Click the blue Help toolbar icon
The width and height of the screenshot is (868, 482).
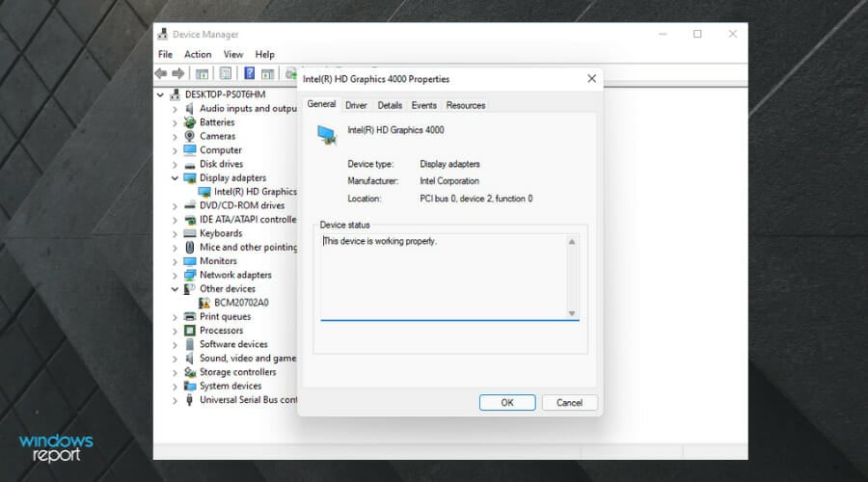(x=250, y=73)
